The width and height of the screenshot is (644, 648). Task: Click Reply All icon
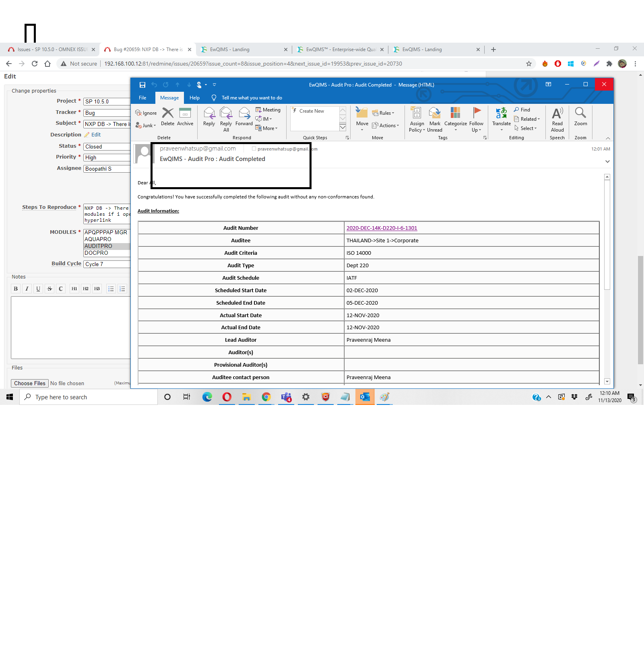[226, 120]
